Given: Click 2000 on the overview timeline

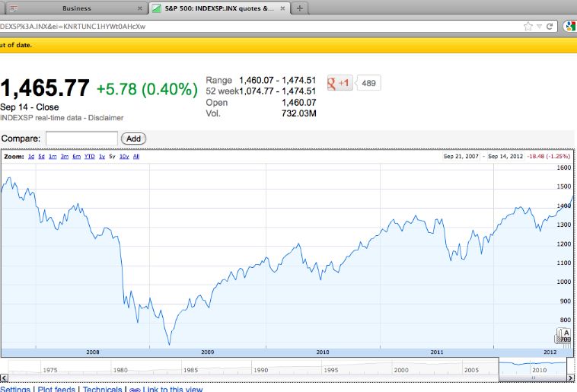Looking at the screenshot, I should [400, 370].
